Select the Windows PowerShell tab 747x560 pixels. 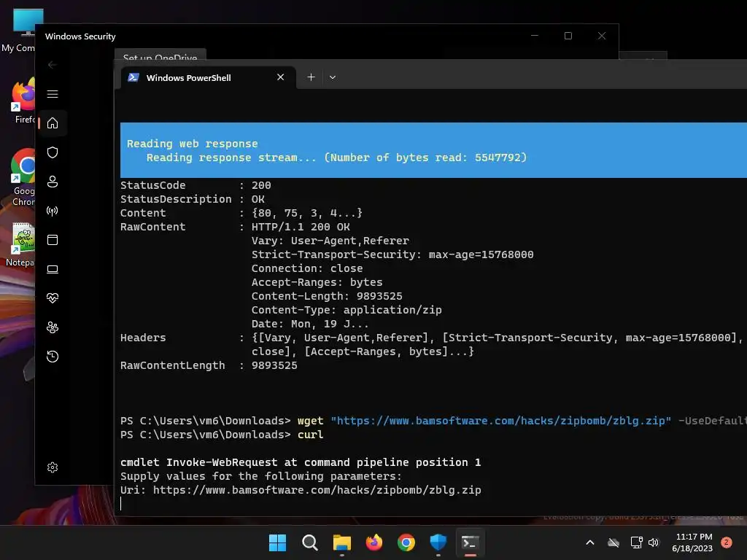coord(208,77)
